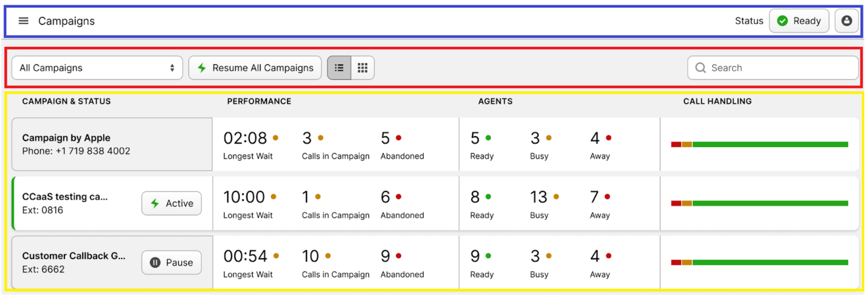The image size is (868, 296).
Task: Switch to list view layout
Action: tap(339, 68)
